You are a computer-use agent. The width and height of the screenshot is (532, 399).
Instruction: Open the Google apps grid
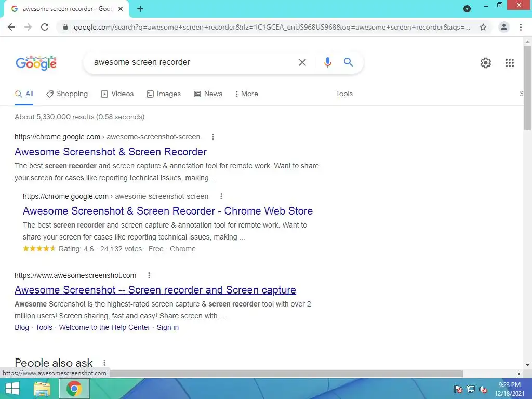click(509, 63)
